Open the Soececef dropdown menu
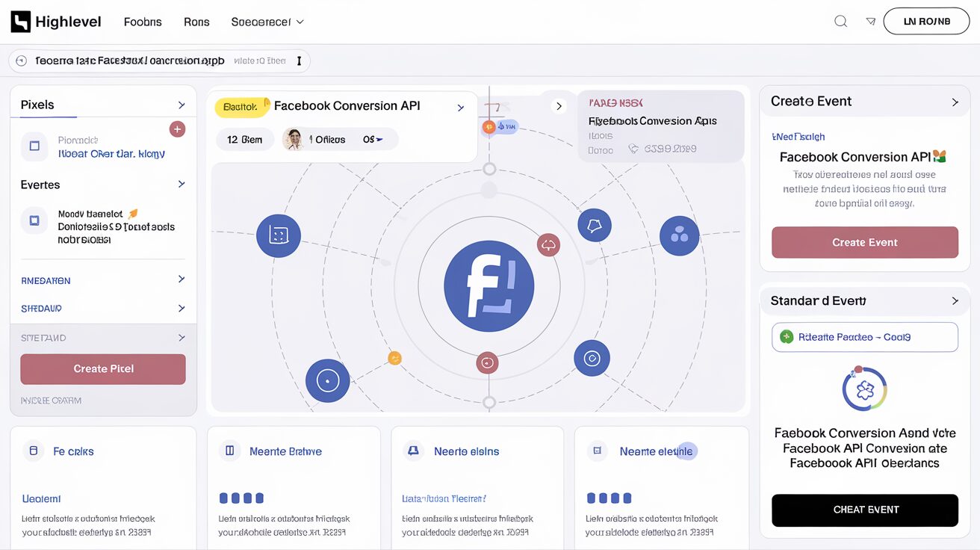Image resolution: width=980 pixels, height=550 pixels. [x=267, y=22]
